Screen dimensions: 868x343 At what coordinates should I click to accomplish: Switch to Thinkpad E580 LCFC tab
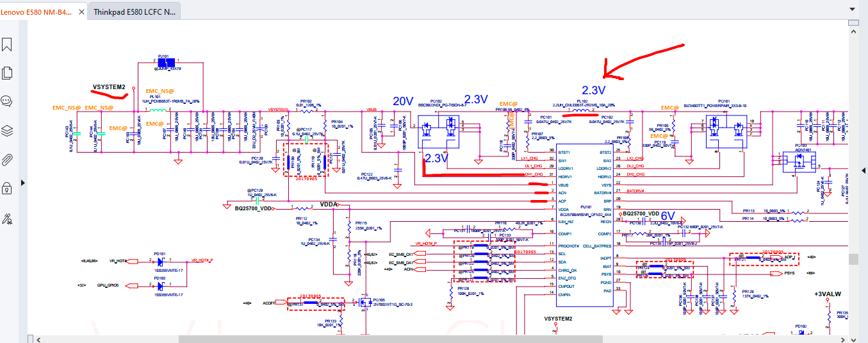[135, 12]
